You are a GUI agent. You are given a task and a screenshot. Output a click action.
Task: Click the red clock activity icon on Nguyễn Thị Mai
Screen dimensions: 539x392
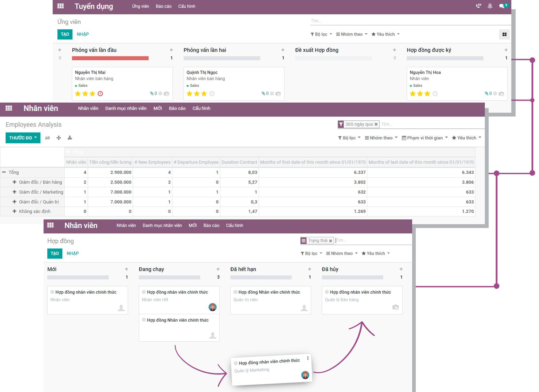tap(100, 94)
